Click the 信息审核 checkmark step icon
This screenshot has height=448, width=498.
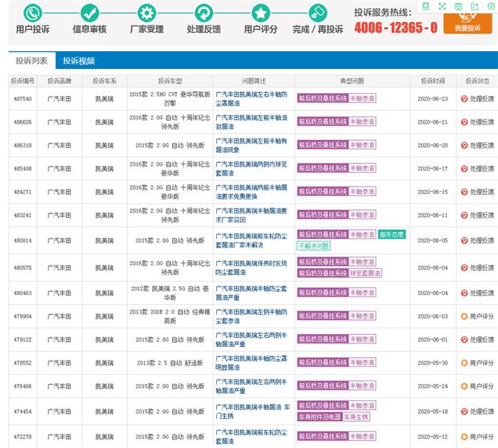(90, 13)
